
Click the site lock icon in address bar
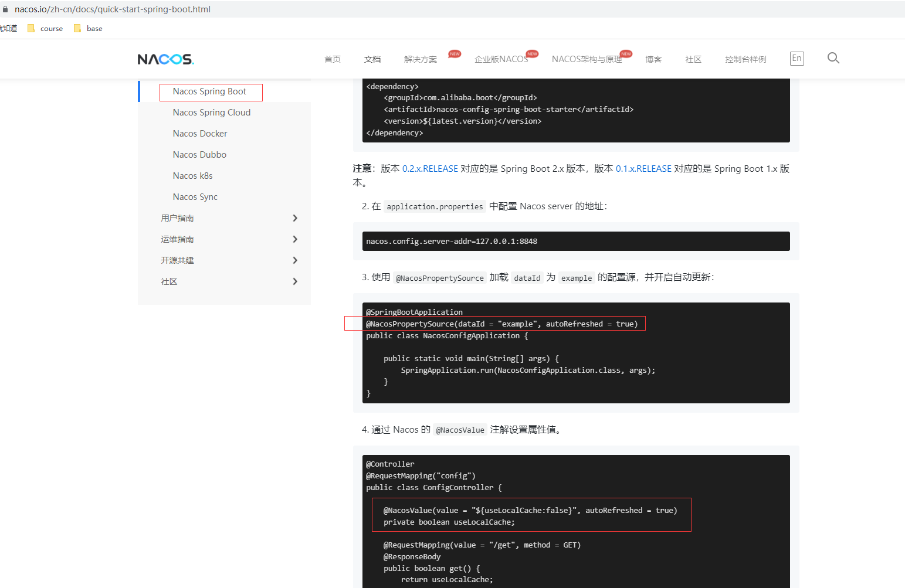pyautogui.click(x=5, y=9)
